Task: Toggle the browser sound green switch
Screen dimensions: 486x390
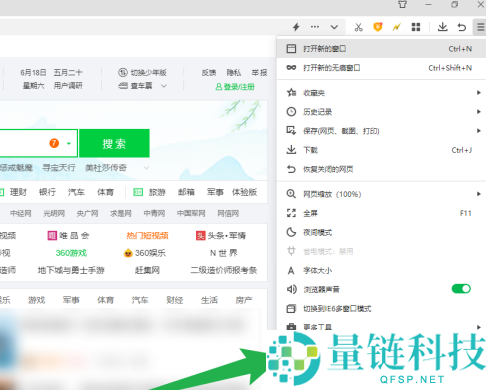Action: [461, 288]
